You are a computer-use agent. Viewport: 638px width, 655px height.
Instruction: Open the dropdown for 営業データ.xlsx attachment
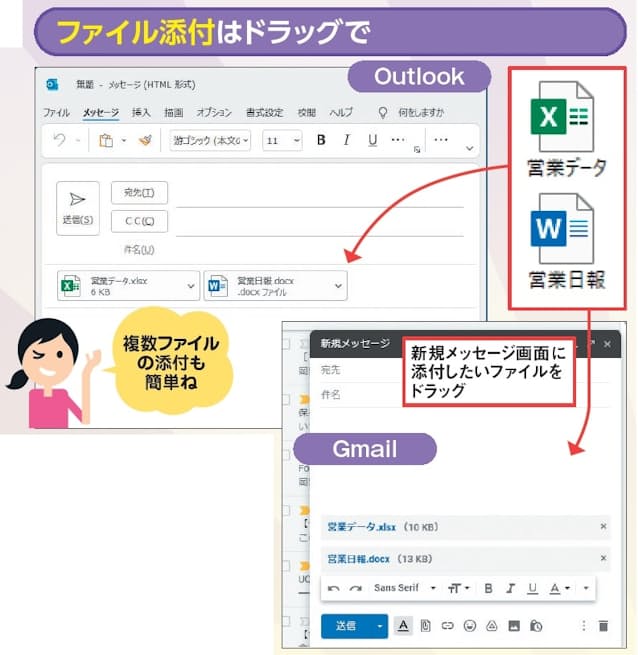[191, 286]
